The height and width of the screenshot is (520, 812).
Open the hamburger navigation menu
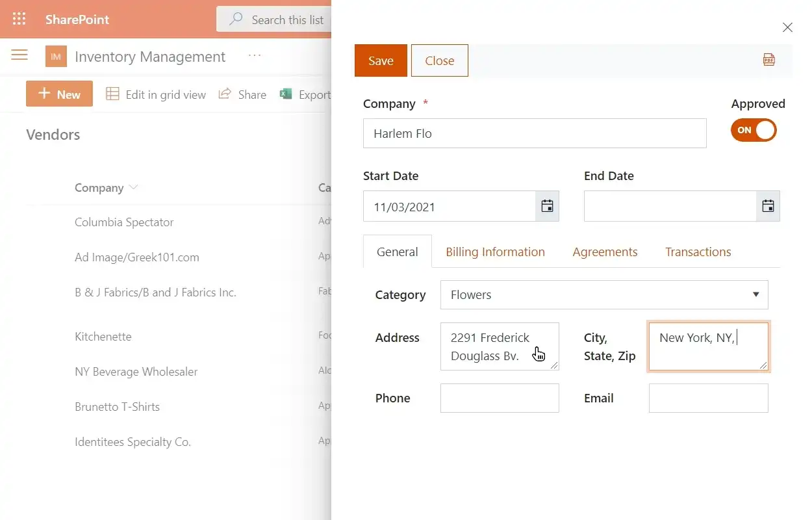19,55
